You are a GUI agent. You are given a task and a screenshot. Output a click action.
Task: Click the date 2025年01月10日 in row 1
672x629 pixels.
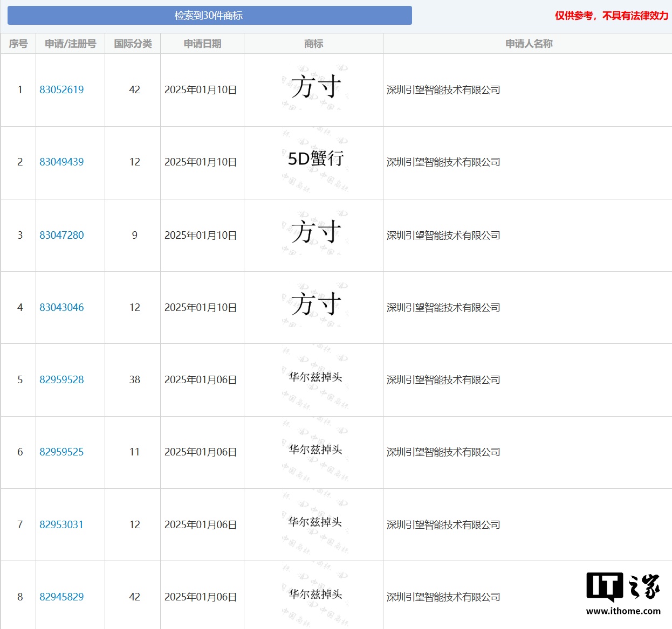[201, 90]
